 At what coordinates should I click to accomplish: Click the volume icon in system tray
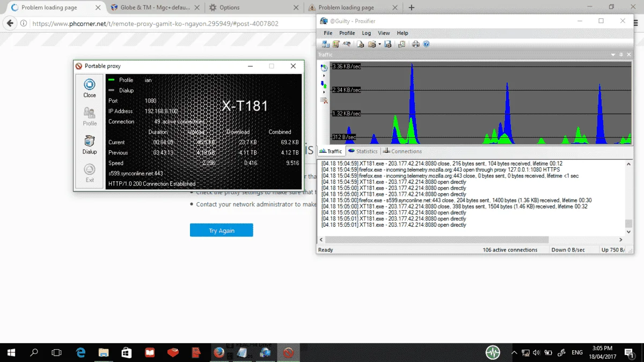(536, 352)
